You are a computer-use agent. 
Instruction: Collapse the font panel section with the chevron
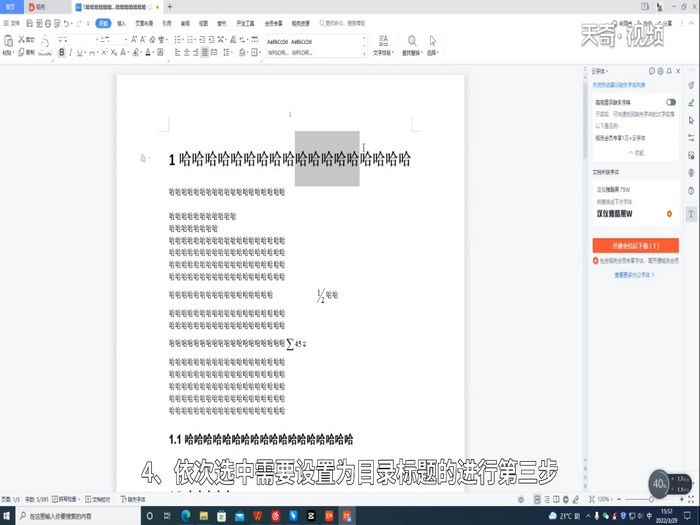[636, 152]
